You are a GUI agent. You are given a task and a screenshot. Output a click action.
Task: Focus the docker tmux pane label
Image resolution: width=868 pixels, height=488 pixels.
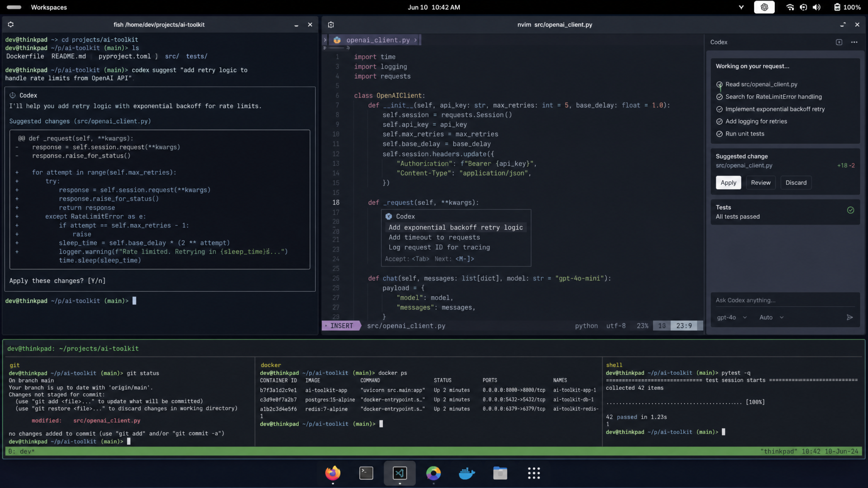pos(270,365)
